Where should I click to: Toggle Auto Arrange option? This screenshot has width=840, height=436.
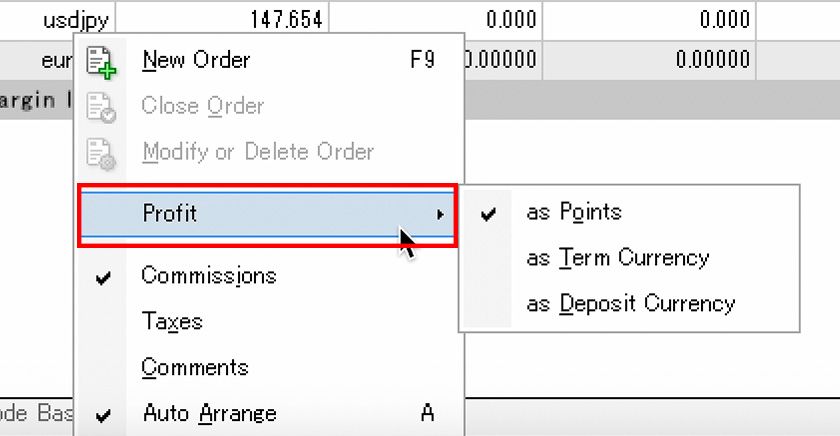click(208, 413)
